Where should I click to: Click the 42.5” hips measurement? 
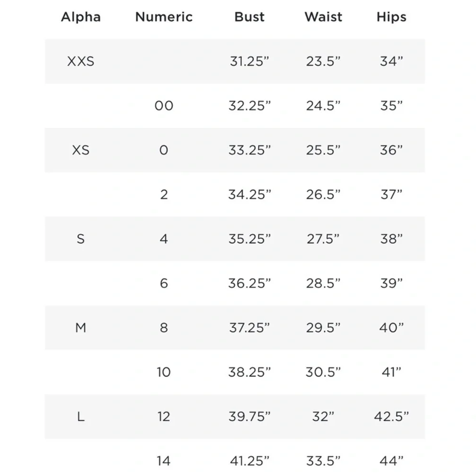(x=391, y=416)
